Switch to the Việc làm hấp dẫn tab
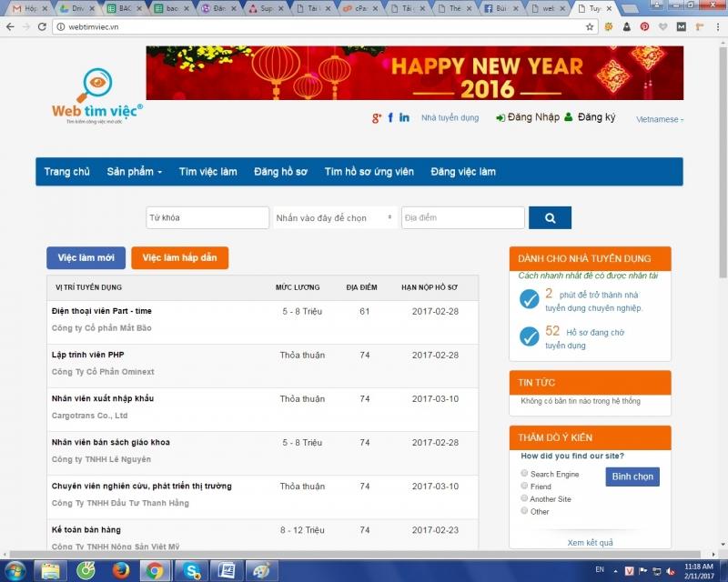This screenshot has width=728, height=582. coord(179,258)
